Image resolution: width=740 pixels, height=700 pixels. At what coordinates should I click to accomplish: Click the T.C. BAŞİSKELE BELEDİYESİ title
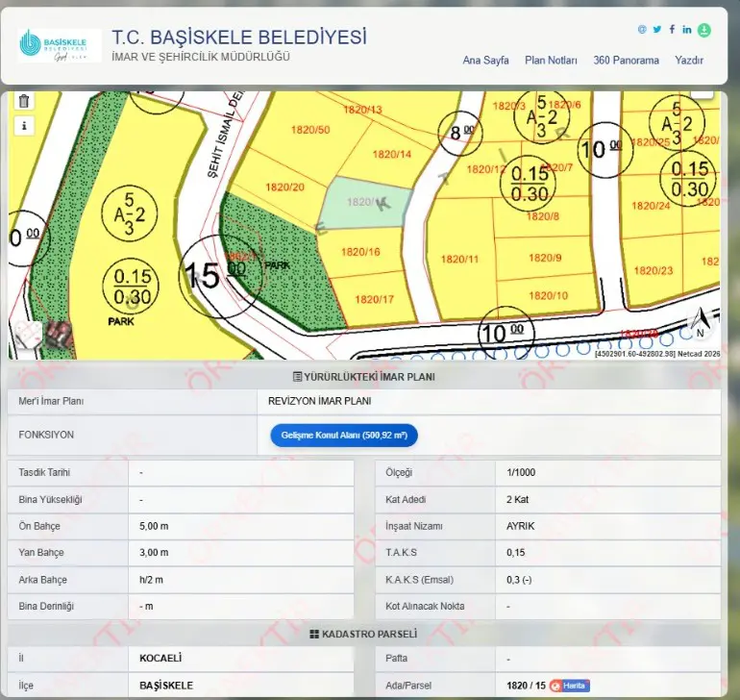[x=238, y=37]
